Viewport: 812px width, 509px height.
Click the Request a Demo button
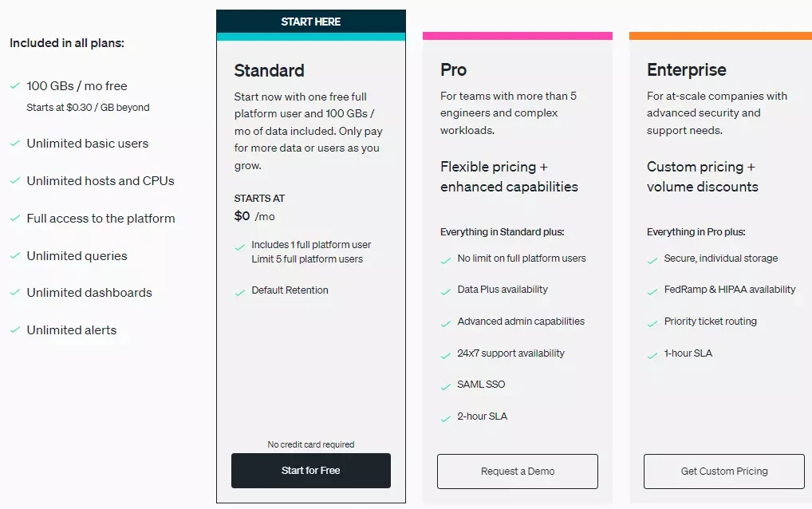coord(517,472)
